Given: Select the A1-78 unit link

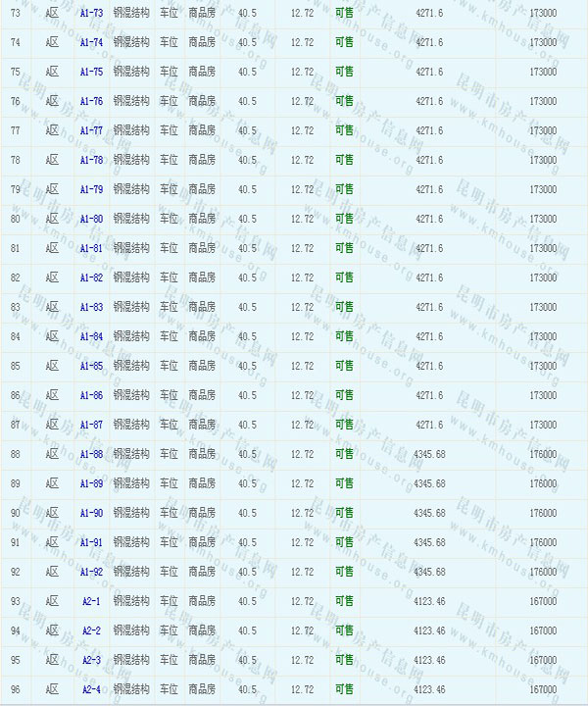Looking at the screenshot, I should pos(91,160).
